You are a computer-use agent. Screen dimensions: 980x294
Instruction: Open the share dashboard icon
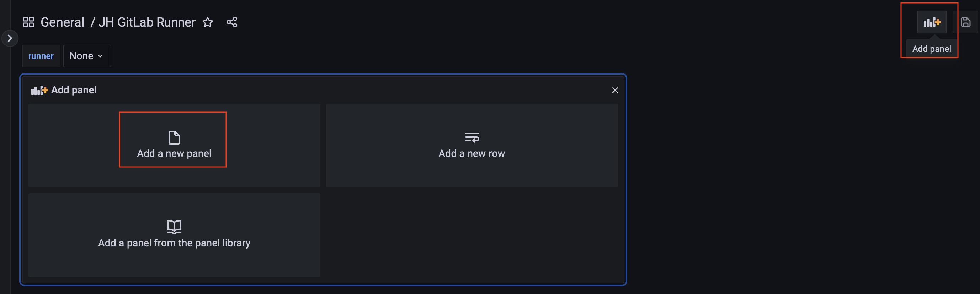pos(232,22)
